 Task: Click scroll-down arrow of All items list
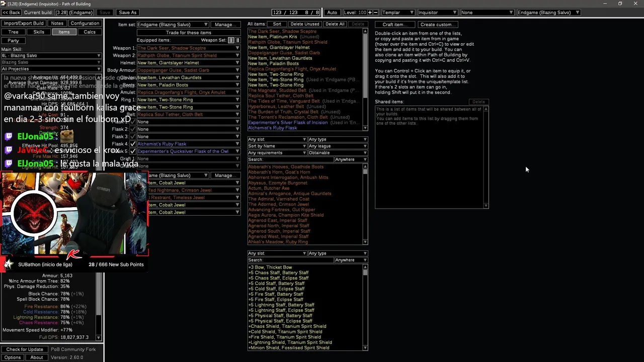point(365,129)
